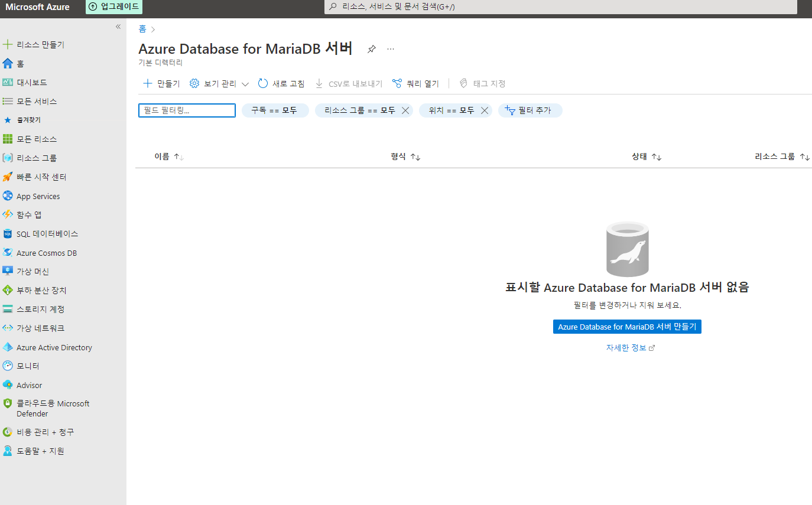Open 빠른 시작 센터 rocket icon
This screenshot has height=505, width=812.
[8, 177]
